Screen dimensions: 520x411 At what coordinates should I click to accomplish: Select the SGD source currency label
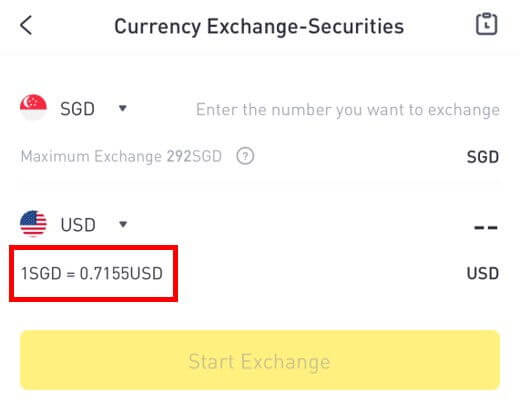pos(77,109)
